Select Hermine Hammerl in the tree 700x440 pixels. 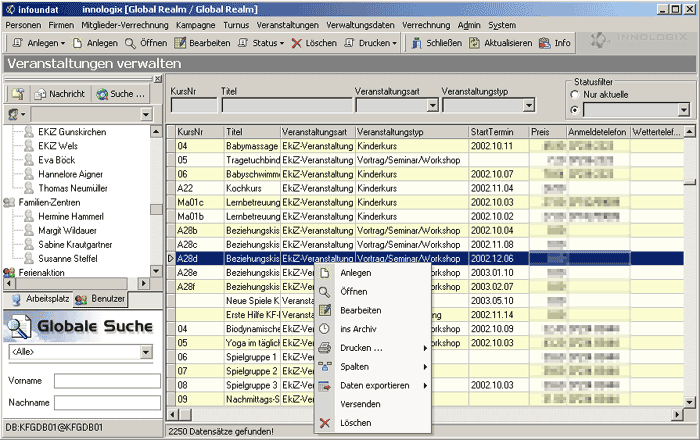(71, 216)
